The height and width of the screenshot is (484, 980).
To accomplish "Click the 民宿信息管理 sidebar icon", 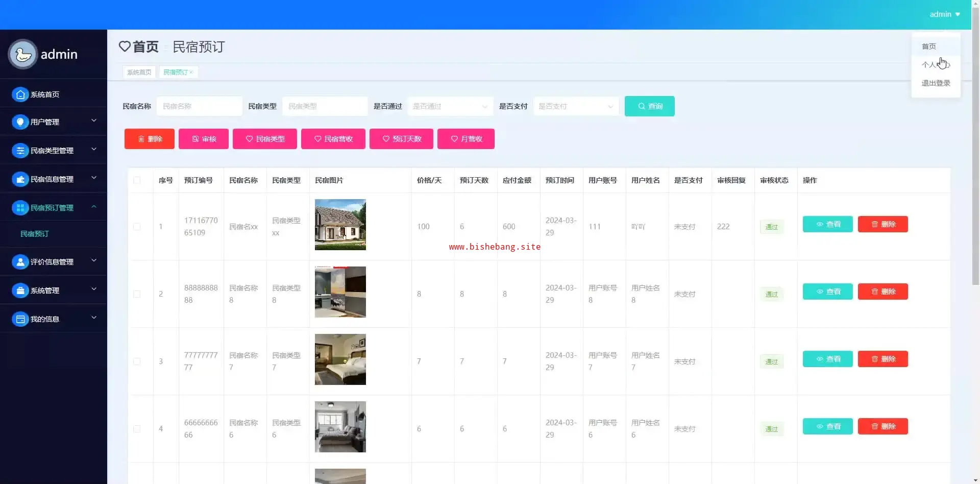I will [x=20, y=179].
